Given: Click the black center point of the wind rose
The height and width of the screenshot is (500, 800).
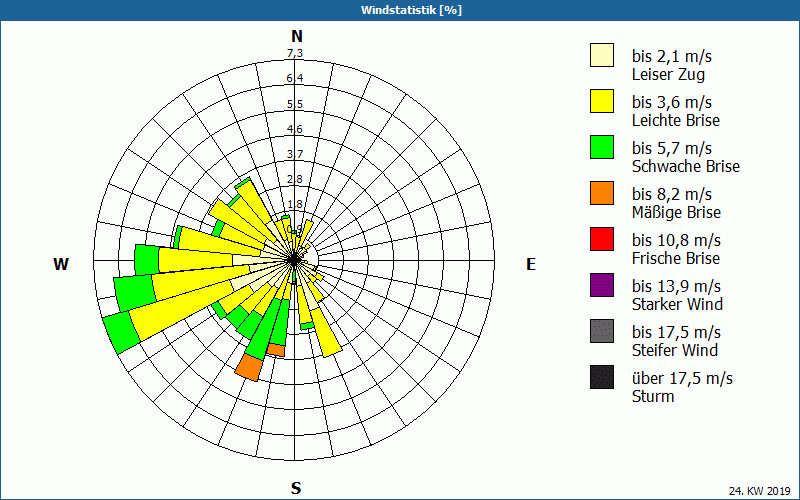Looking at the screenshot, I should point(294,260).
